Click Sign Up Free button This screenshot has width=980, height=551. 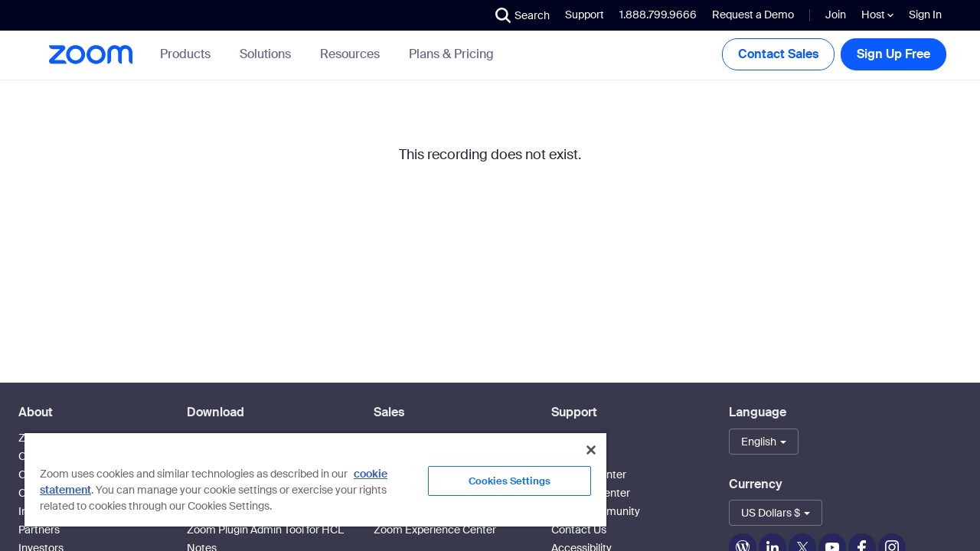[x=893, y=54]
